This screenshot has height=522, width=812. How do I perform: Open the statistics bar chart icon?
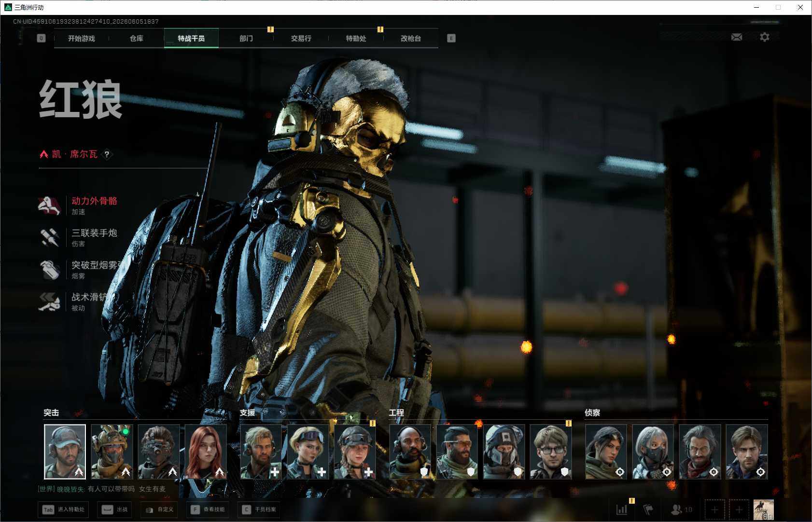pyautogui.click(x=622, y=509)
